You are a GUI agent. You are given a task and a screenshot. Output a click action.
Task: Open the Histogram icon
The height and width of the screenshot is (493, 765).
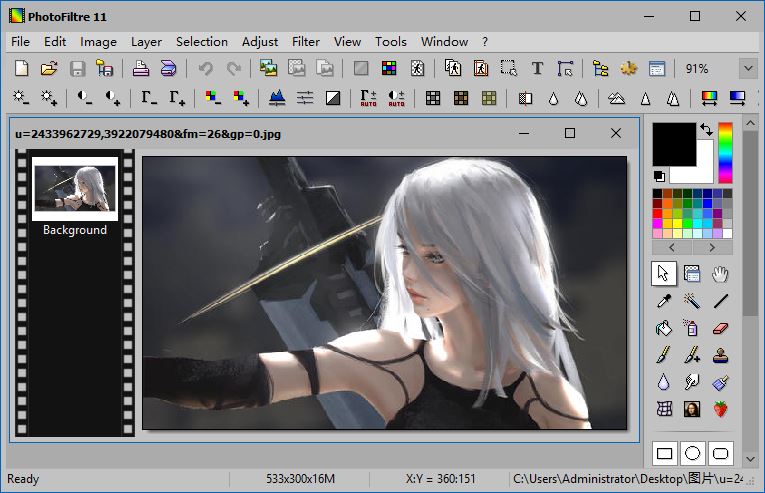pos(277,98)
